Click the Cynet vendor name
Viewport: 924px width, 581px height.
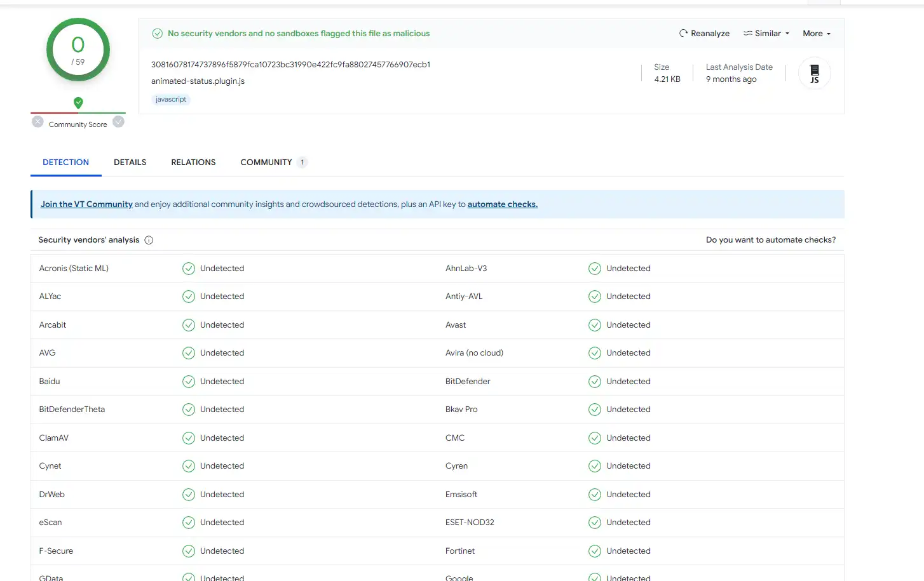(x=50, y=466)
